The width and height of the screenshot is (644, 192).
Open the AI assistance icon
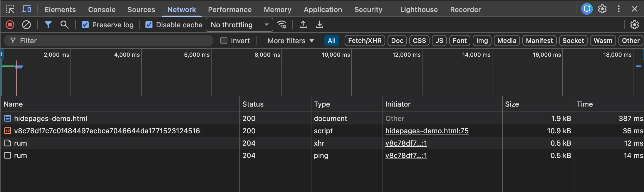pos(587,9)
